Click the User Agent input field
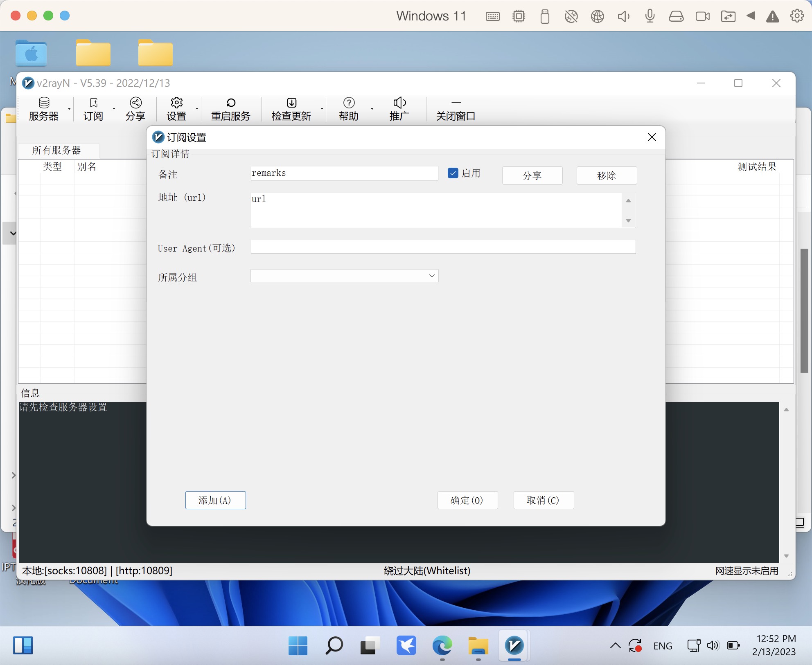The height and width of the screenshot is (665, 812). click(x=442, y=247)
